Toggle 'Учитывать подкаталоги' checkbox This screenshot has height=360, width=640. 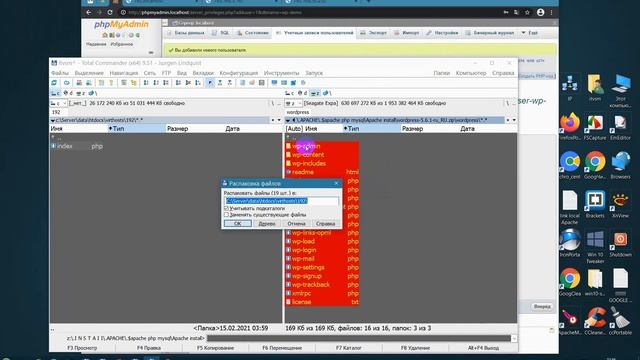pyautogui.click(x=227, y=208)
